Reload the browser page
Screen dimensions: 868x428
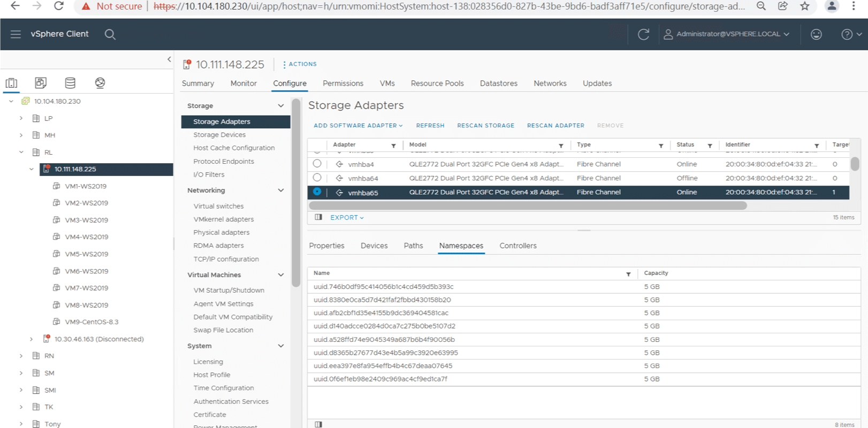(x=59, y=6)
